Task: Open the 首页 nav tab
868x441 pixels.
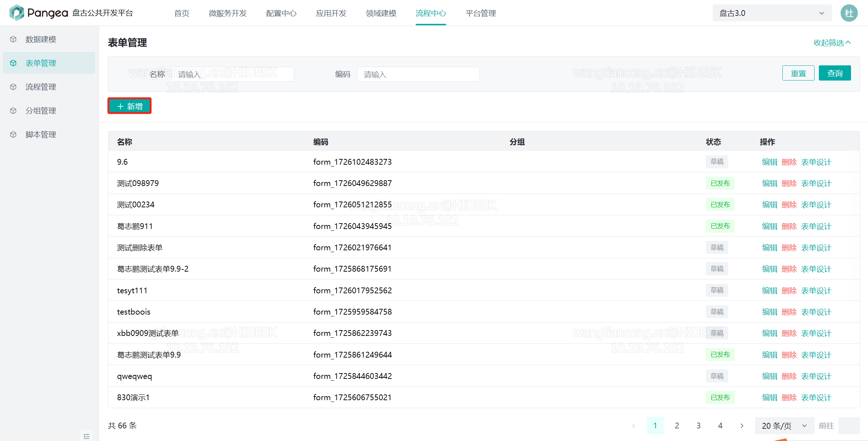Action: pyautogui.click(x=182, y=13)
